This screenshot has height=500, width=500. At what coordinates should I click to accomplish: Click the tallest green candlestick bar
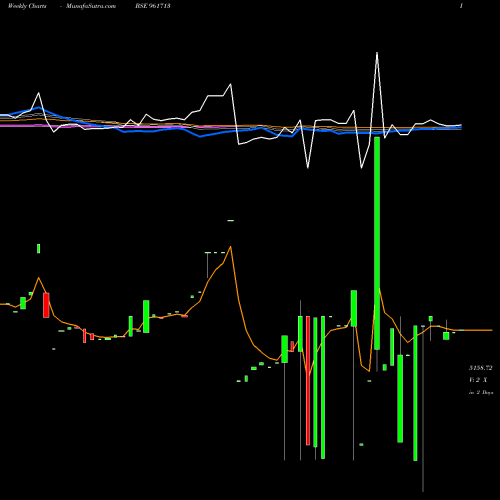pos(377,243)
